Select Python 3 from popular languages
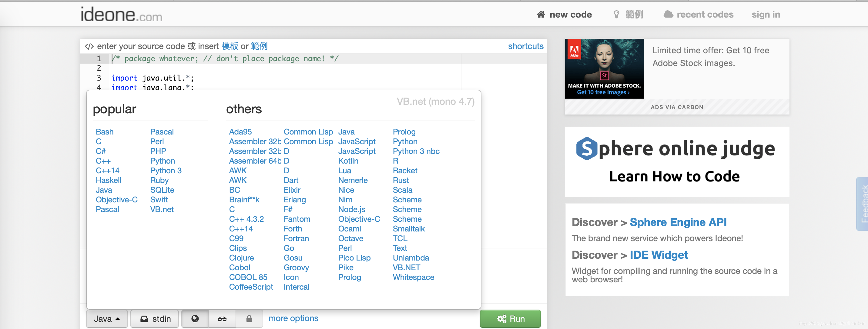 (x=166, y=171)
